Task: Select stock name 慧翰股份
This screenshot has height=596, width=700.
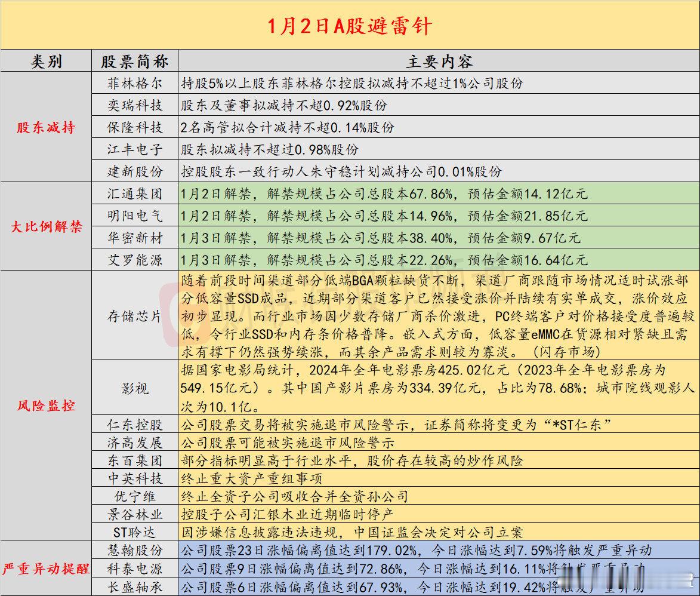Action: [x=134, y=550]
